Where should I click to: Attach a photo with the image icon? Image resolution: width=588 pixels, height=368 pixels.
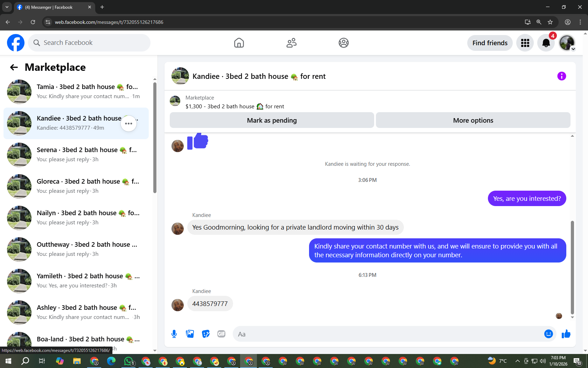pyautogui.click(x=190, y=334)
